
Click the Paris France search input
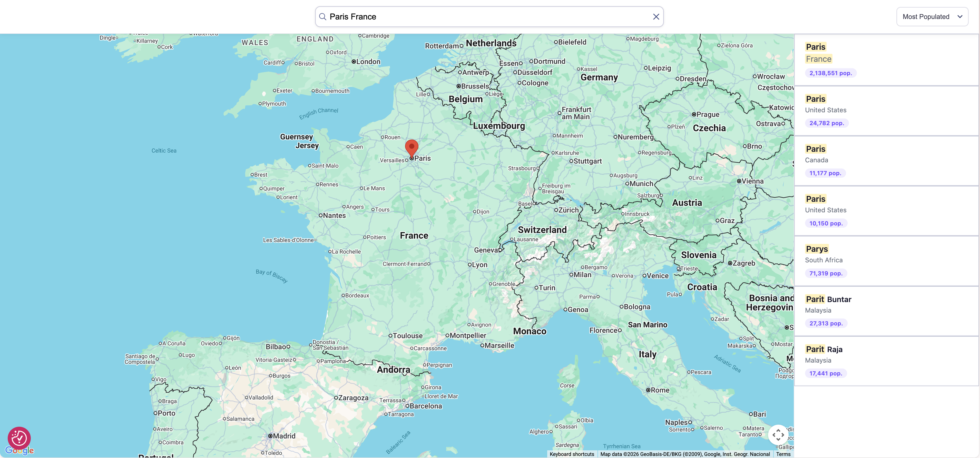[x=489, y=17]
